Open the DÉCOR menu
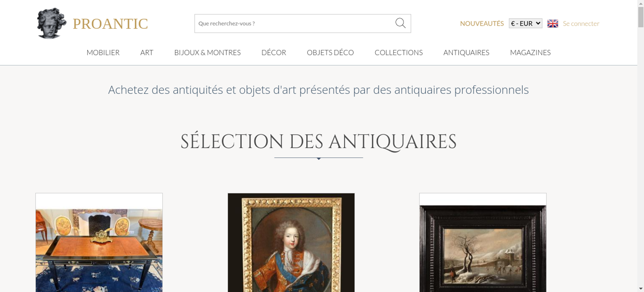Viewport: 644px width, 292px height. pos(274,52)
